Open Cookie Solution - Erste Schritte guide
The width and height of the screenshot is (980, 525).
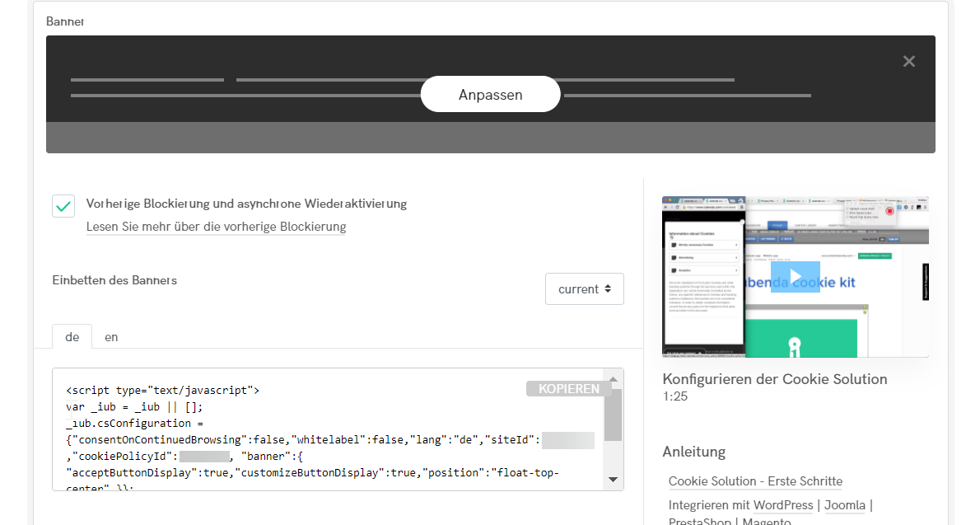pos(755,481)
